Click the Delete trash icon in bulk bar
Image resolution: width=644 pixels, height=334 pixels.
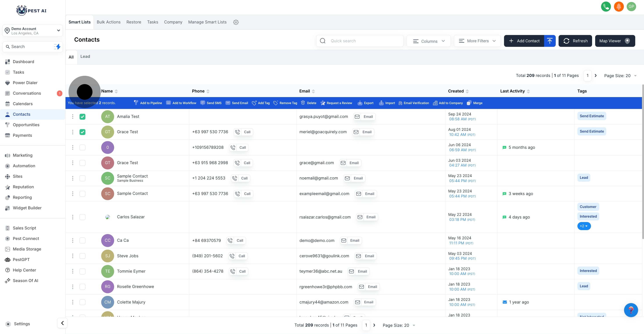coord(303,103)
